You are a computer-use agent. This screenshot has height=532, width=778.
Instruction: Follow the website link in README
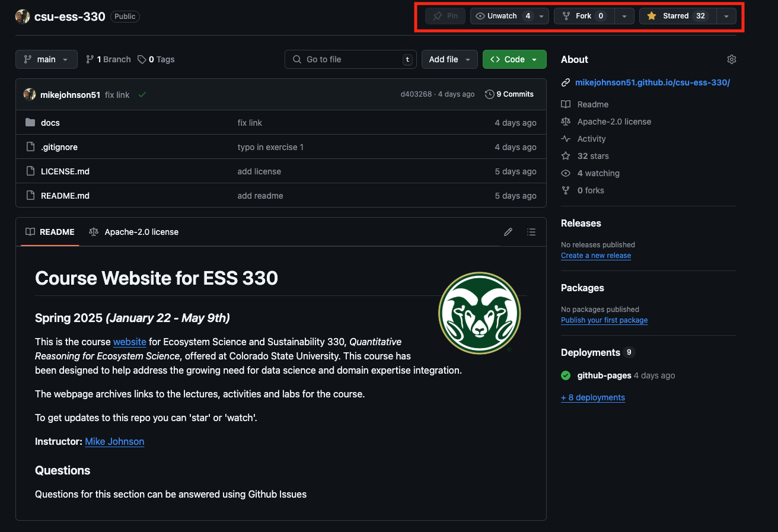[x=130, y=342]
